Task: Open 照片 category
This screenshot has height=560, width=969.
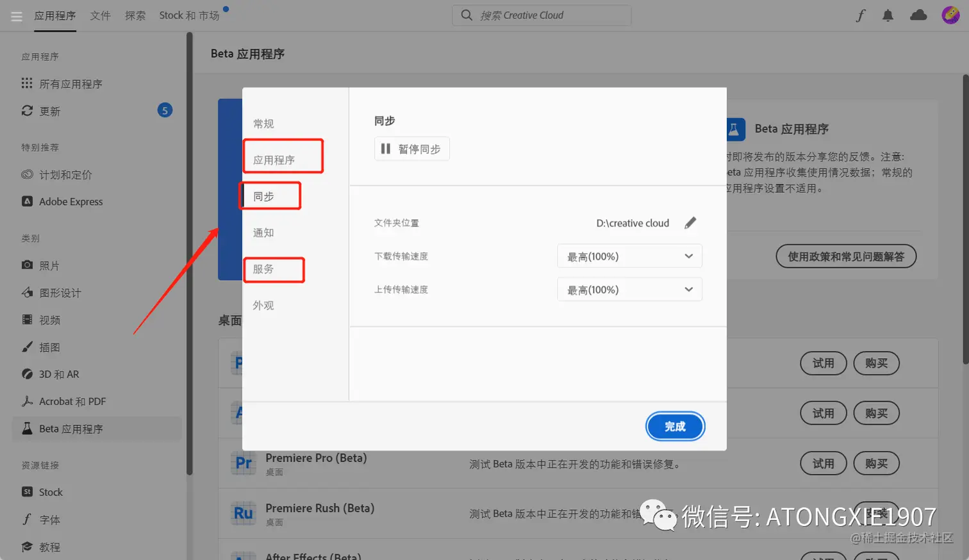Action: pyautogui.click(x=49, y=265)
